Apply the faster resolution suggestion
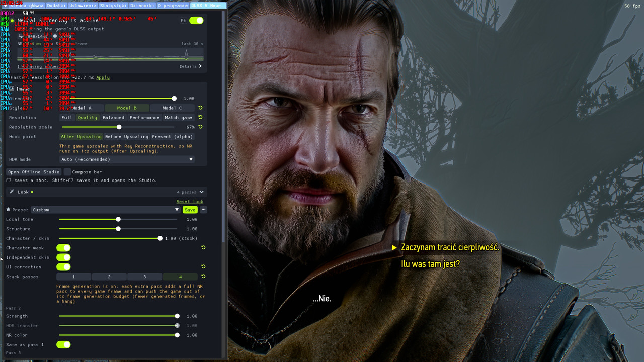Image resolution: width=644 pixels, height=362 pixels. click(x=103, y=77)
